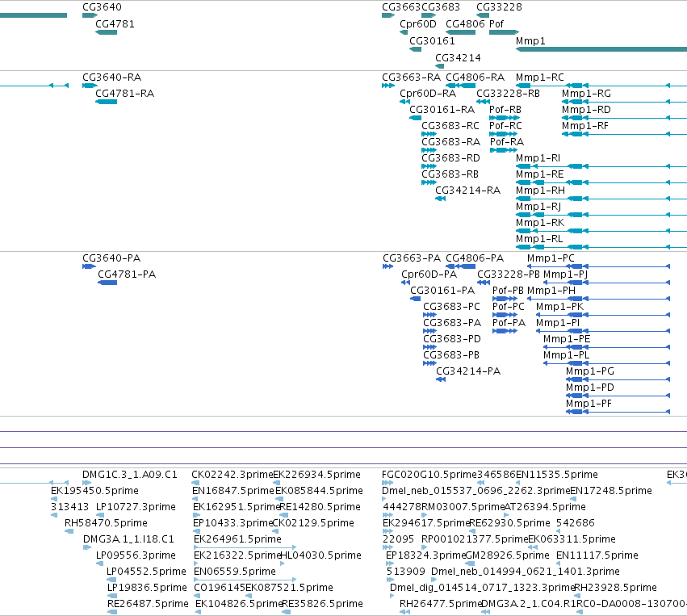
Task: Click the 542686 EST label
Action: (576, 523)
